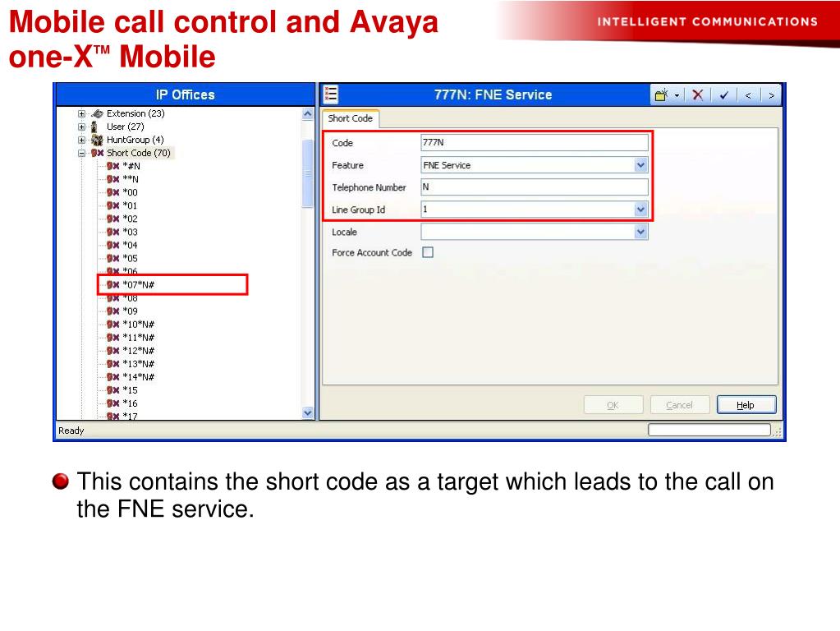Select the *07*N# short code entry
Image resolution: width=840 pixels, height=631 pixels.
click(138, 284)
